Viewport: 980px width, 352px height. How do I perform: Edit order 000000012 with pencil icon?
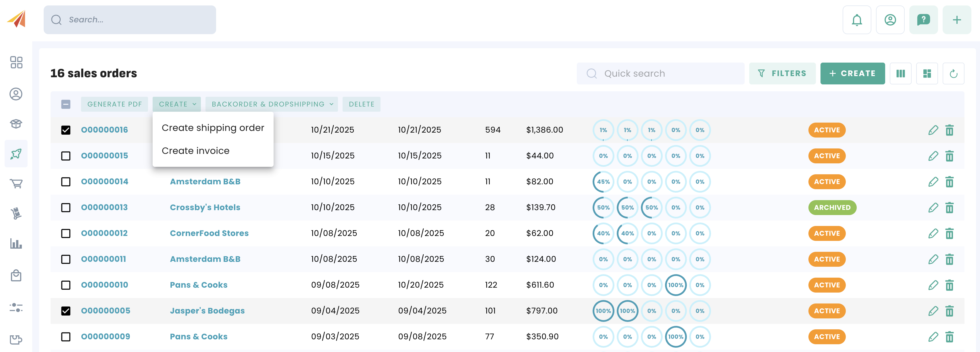click(933, 233)
